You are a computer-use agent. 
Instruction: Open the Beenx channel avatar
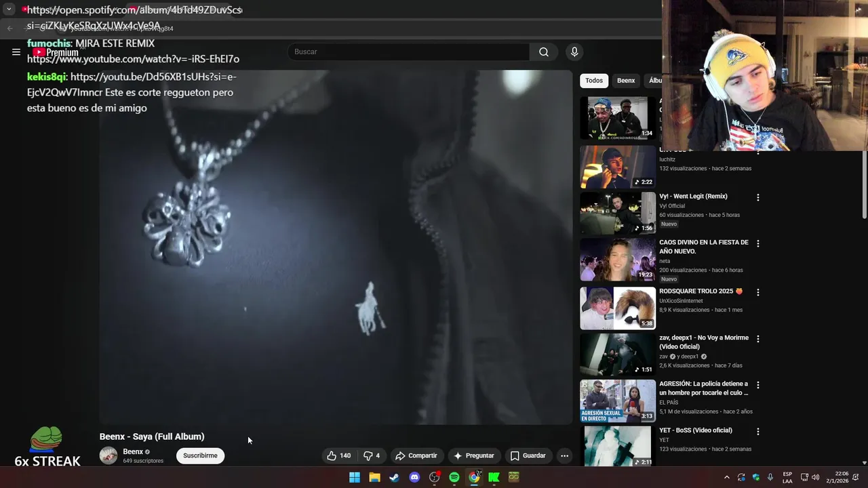(x=108, y=455)
